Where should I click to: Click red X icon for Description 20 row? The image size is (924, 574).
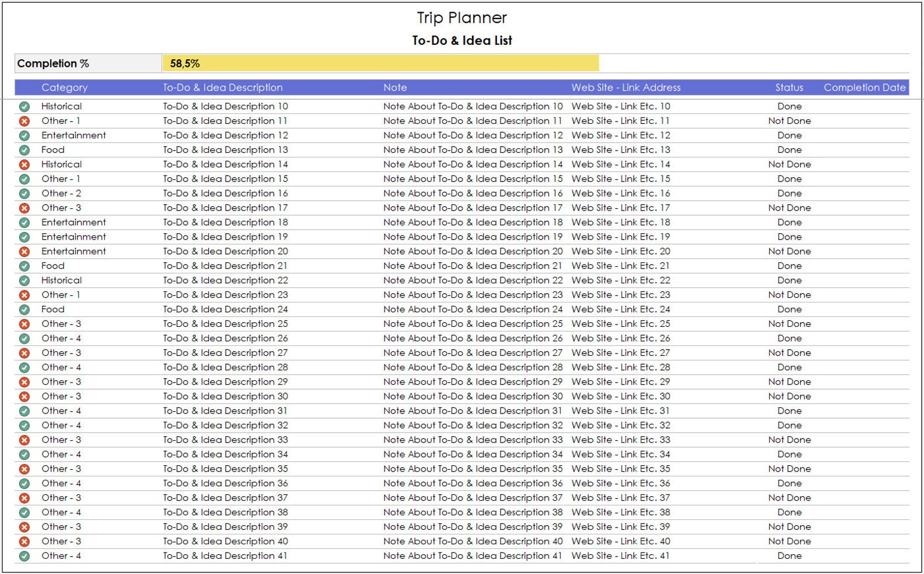click(24, 251)
